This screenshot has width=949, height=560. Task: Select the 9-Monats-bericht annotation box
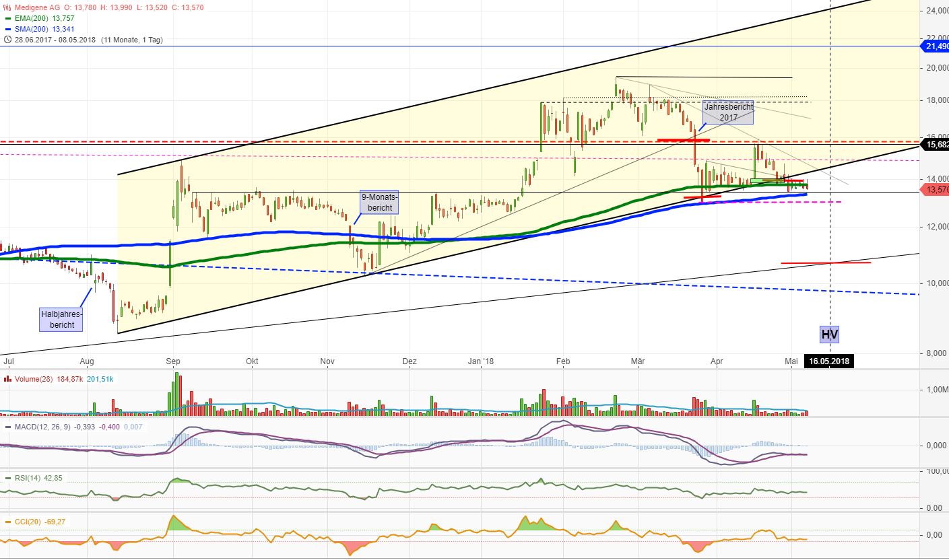coord(379,203)
